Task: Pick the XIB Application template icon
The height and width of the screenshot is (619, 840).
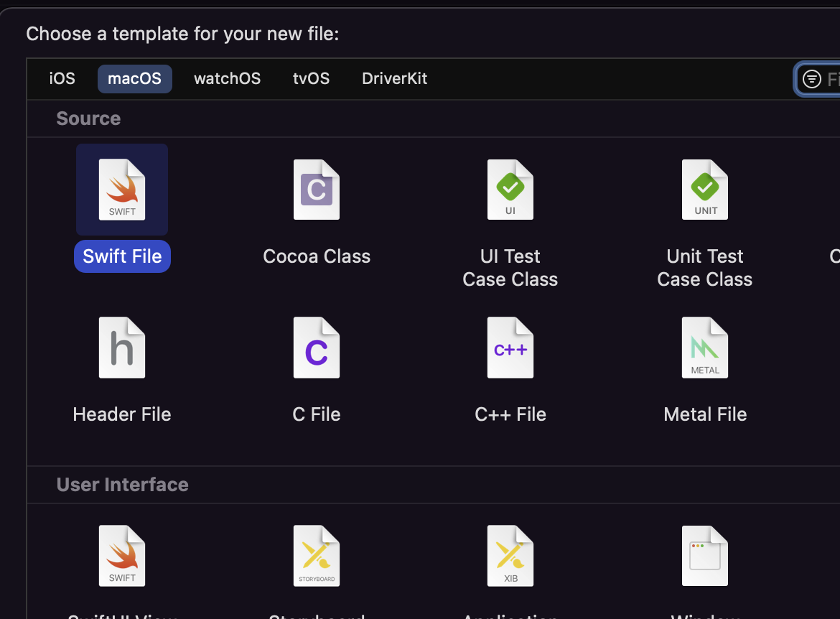Action: (x=510, y=556)
